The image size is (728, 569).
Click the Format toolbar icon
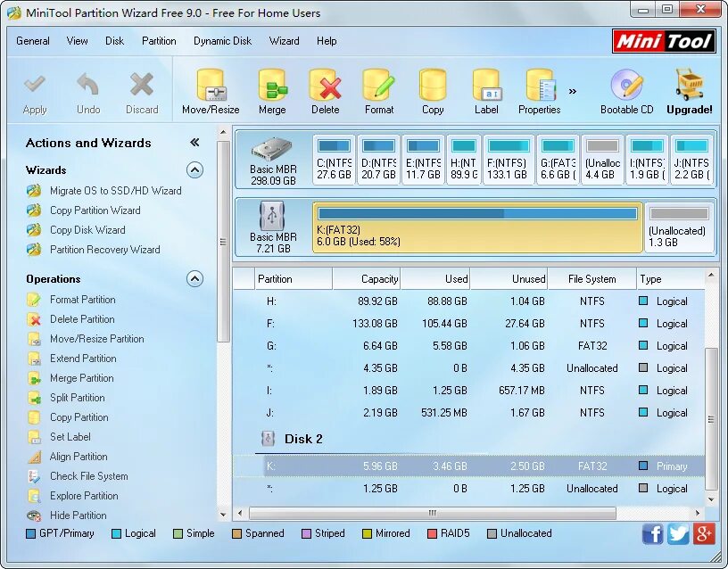(x=379, y=85)
